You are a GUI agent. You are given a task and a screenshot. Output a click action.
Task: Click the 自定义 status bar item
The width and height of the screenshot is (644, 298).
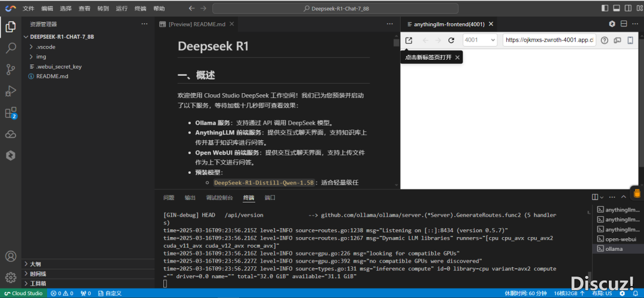pyautogui.click(x=110, y=293)
